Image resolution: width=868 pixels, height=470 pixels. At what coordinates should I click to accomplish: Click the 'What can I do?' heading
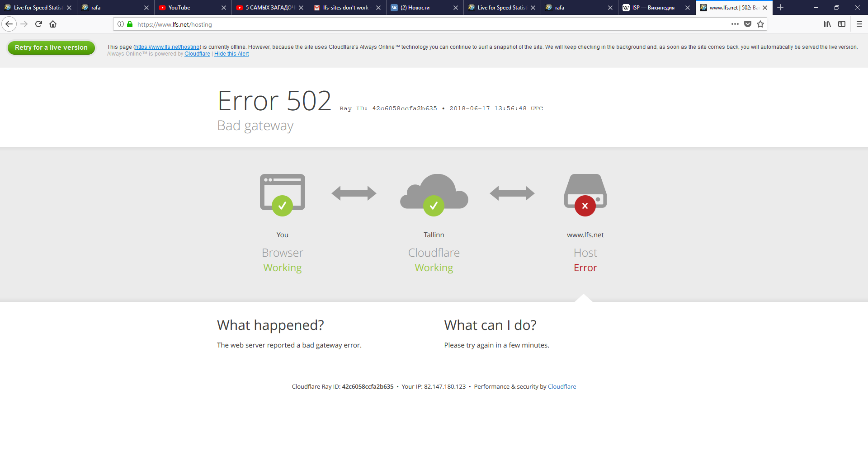pyautogui.click(x=491, y=325)
